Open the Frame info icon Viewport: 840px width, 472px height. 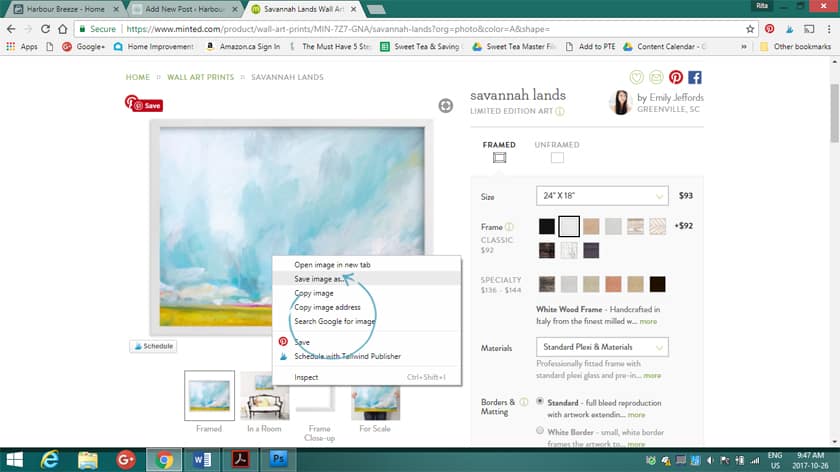509,227
